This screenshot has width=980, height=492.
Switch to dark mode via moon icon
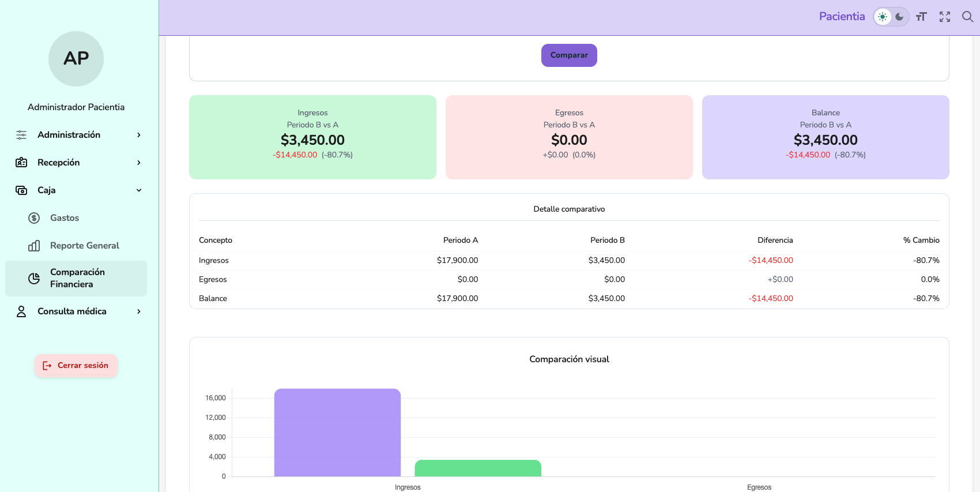point(899,17)
